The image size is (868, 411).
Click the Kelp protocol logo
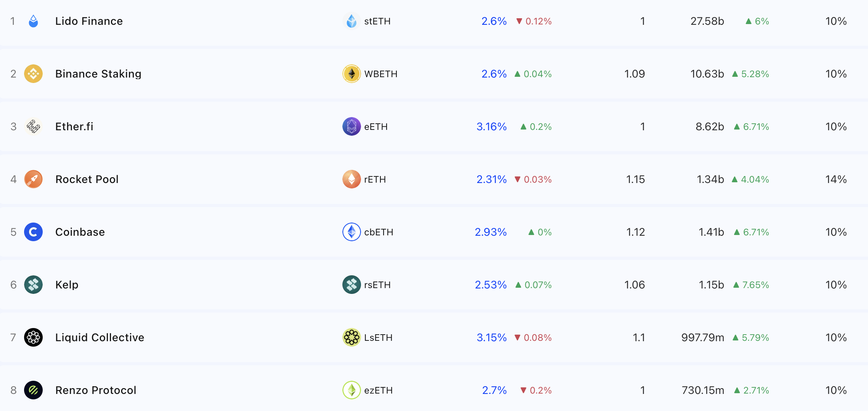pos(33,285)
